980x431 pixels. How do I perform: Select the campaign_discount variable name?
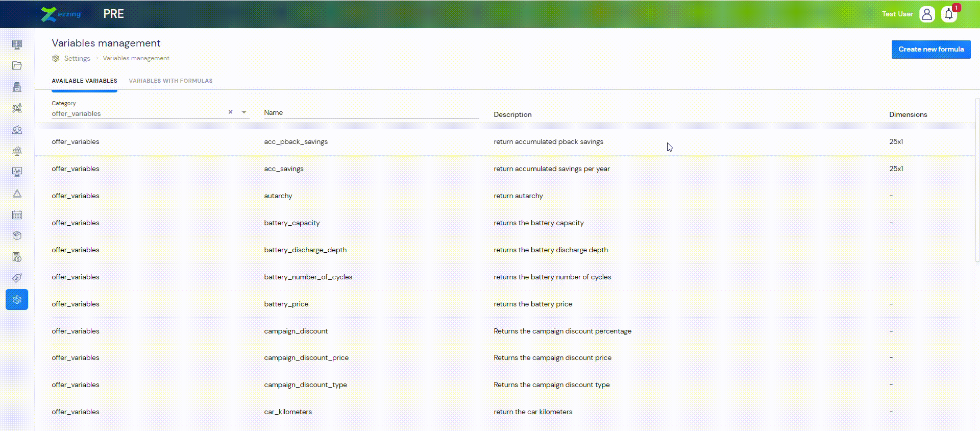[296, 331]
